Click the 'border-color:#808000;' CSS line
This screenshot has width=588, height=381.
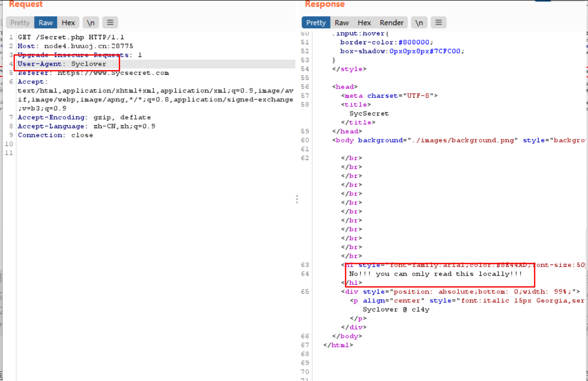coord(387,42)
